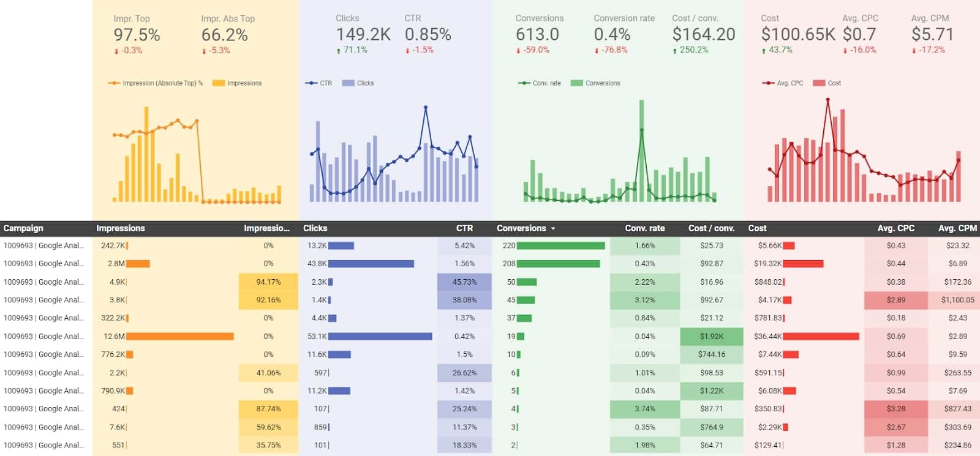Toggle the Clicks legend swatch in blue chart
The height and width of the screenshot is (456, 980).
[348, 83]
